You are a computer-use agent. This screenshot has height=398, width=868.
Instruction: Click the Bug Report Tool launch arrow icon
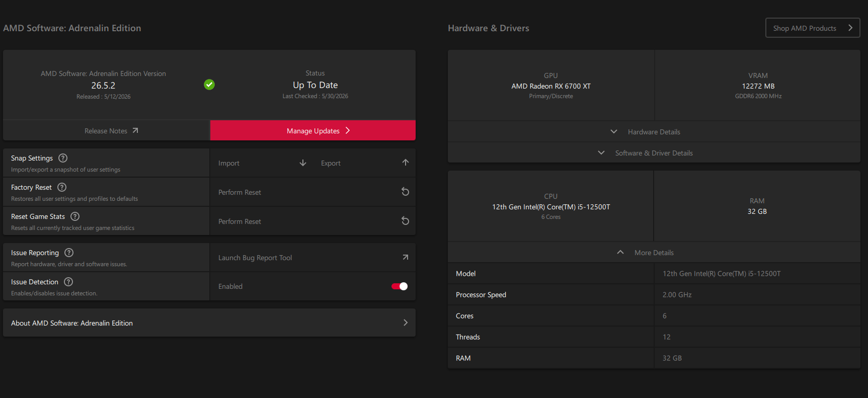[x=406, y=257]
